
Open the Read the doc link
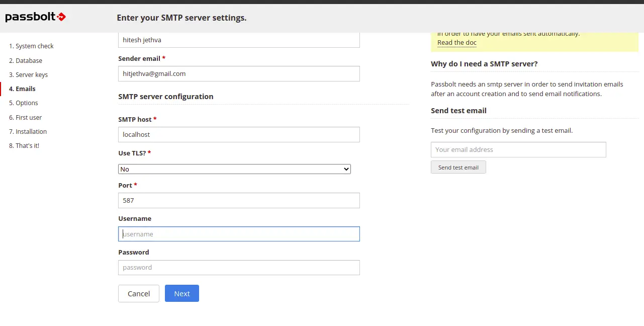click(456, 43)
